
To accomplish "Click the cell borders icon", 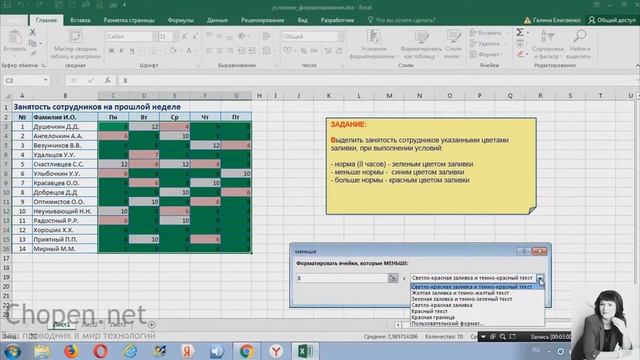I will pos(152,51).
